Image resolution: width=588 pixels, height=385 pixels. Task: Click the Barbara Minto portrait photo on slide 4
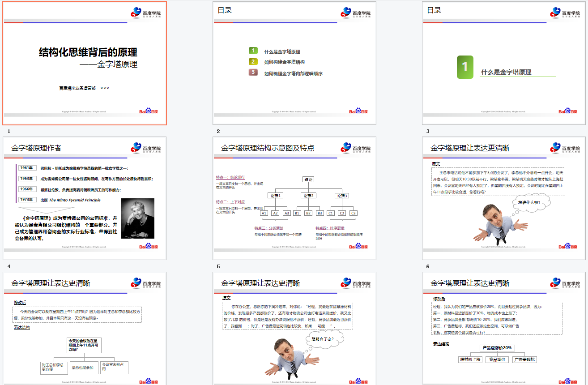click(137, 218)
